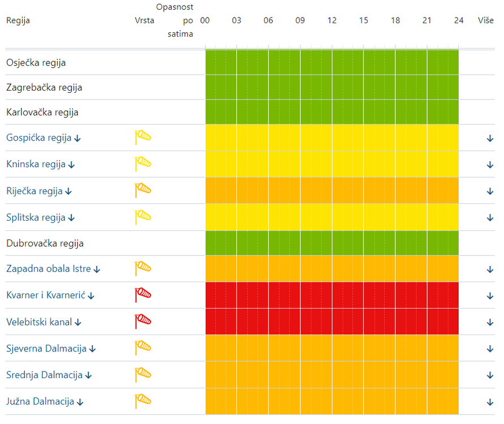Click the windsock icon for Kninska regija
This screenshot has height=424, width=504.
coord(143,164)
